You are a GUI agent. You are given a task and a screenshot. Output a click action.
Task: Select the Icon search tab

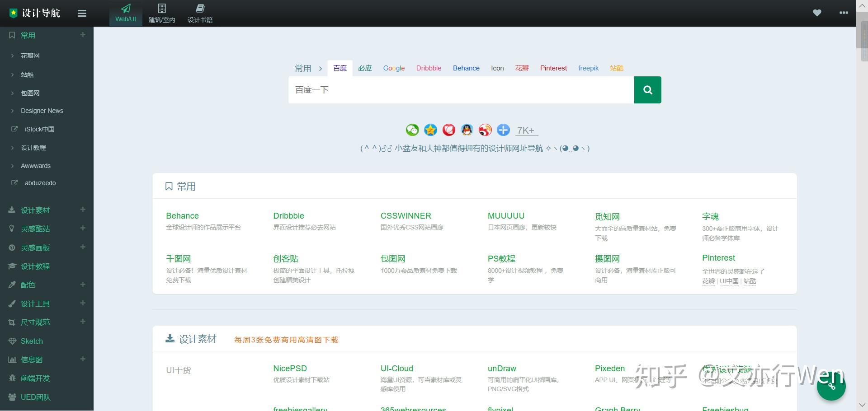point(497,68)
